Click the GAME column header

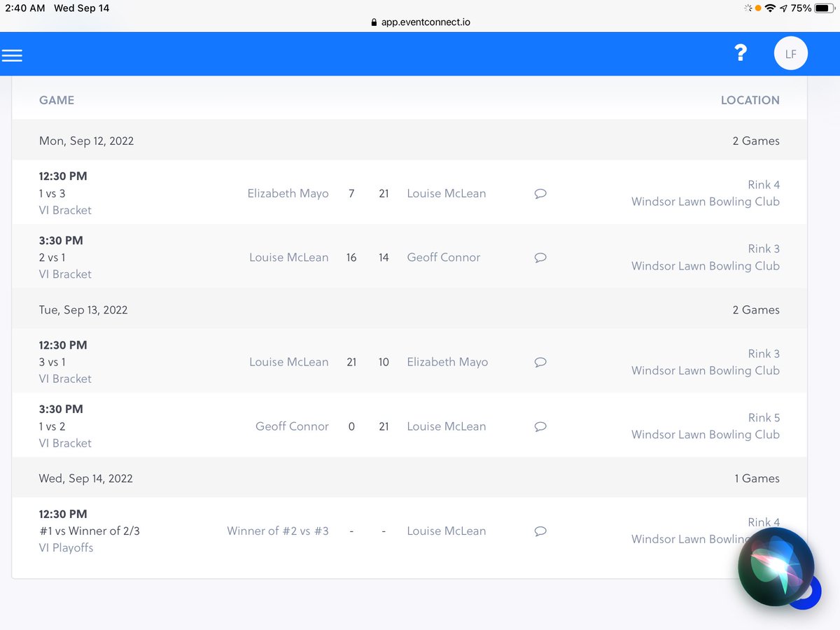[x=57, y=100]
